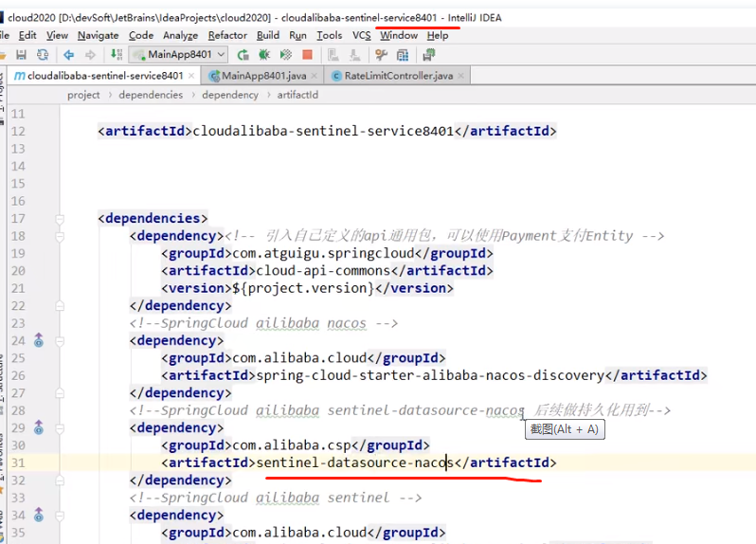The height and width of the screenshot is (544, 756).
Task: Open the Edit menu
Action: pyautogui.click(x=27, y=35)
